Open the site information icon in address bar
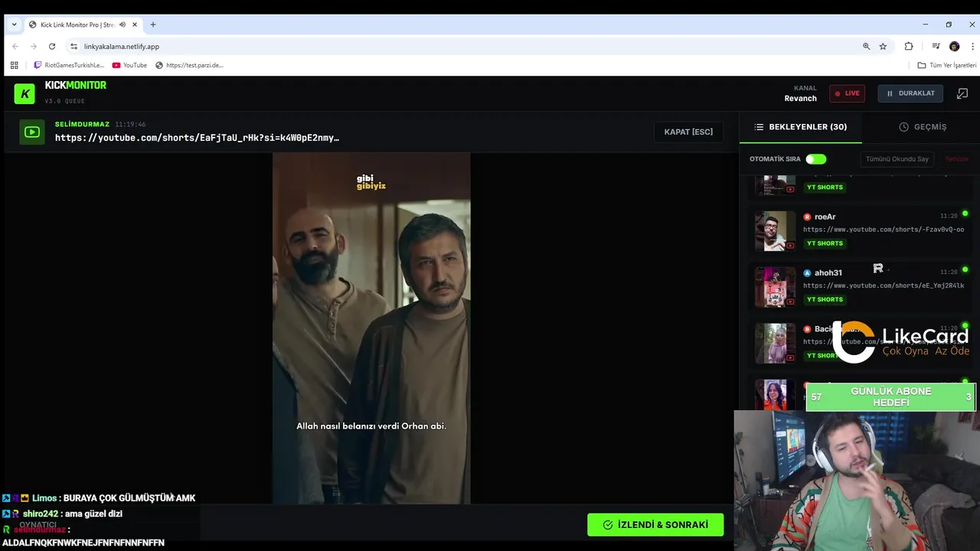Image resolution: width=980 pixels, height=551 pixels. tap(73, 46)
